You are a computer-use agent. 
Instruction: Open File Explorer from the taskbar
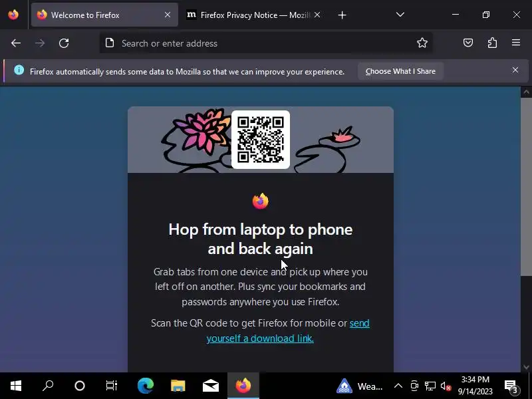pos(178,386)
